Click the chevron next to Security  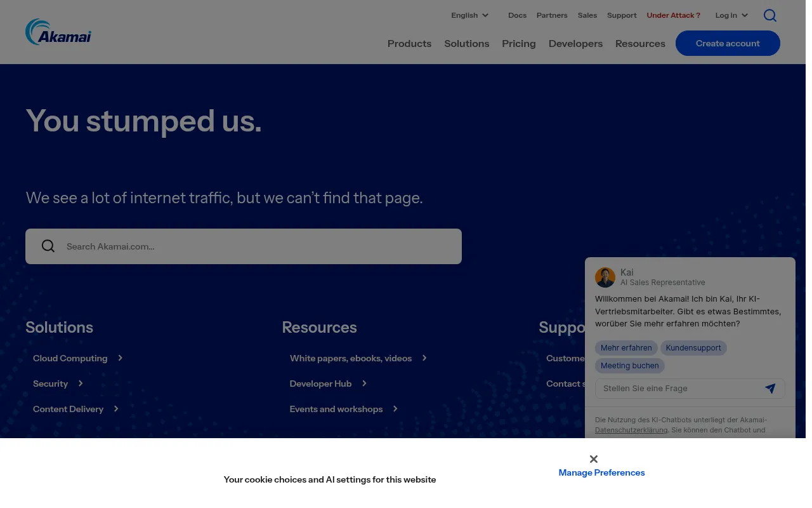[x=81, y=384]
